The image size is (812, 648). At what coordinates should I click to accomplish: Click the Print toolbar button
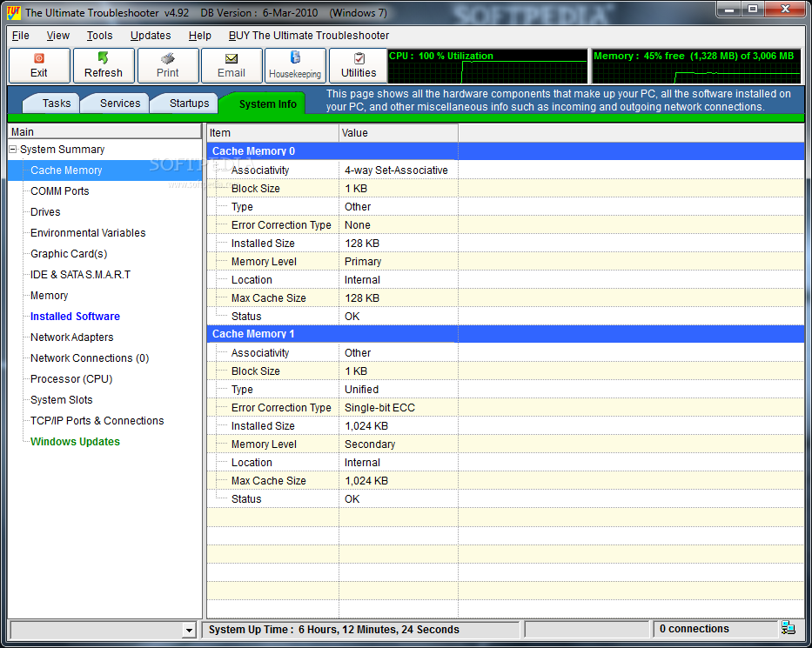click(x=168, y=66)
